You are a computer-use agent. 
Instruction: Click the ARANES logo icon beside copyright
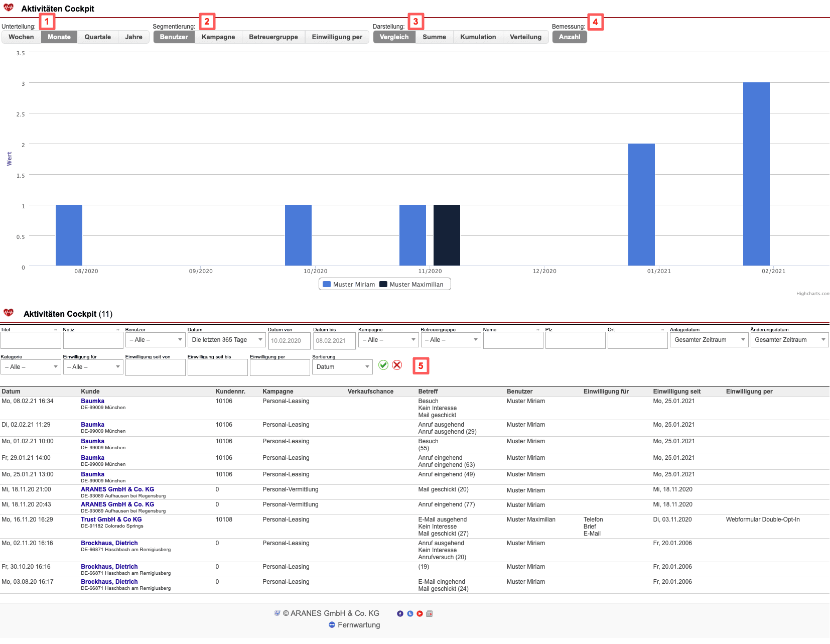pyautogui.click(x=277, y=613)
